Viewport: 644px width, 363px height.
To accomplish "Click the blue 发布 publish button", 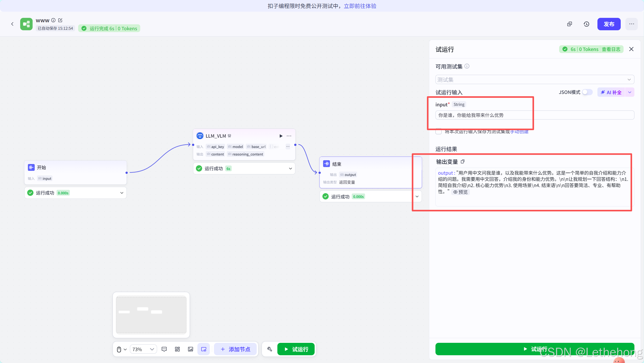I will (x=609, y=24).
